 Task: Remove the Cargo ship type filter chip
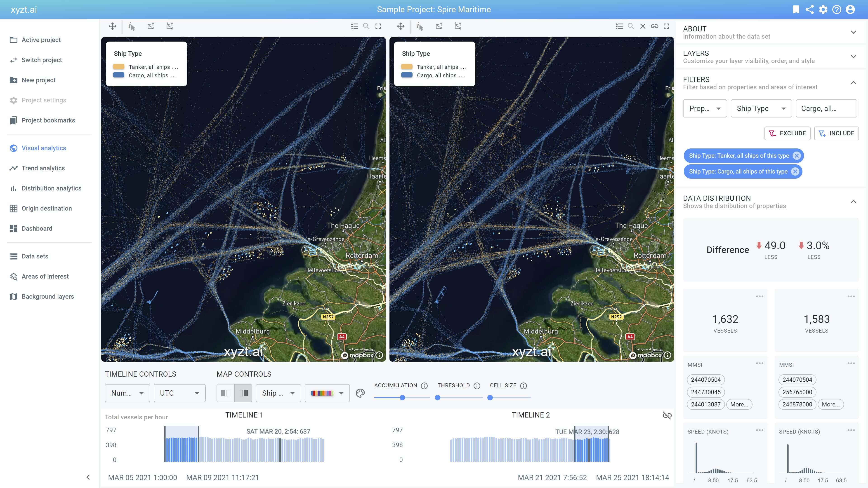tap(795, 171)
